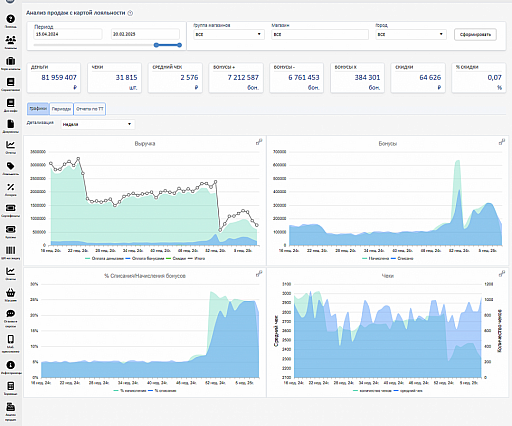The height and width of the screenshot is (426, 512).
Task: Open the Лояльность tag icon in sidebar
Action: [x=11, y=166]
